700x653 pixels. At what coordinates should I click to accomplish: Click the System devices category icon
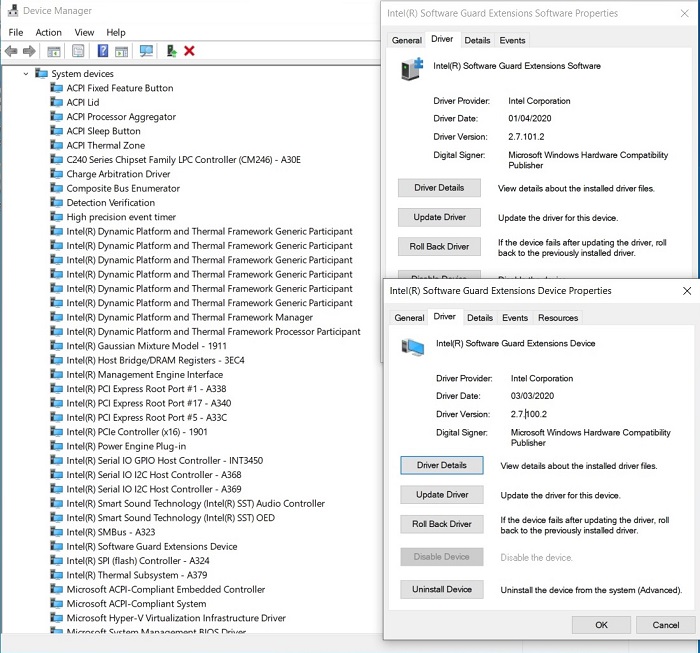coord(42,73)
